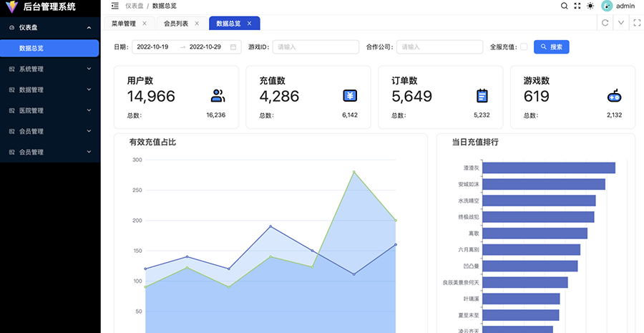Click the 有效充值占比 chart title
The image size is (644, 333).
point(153,143)
